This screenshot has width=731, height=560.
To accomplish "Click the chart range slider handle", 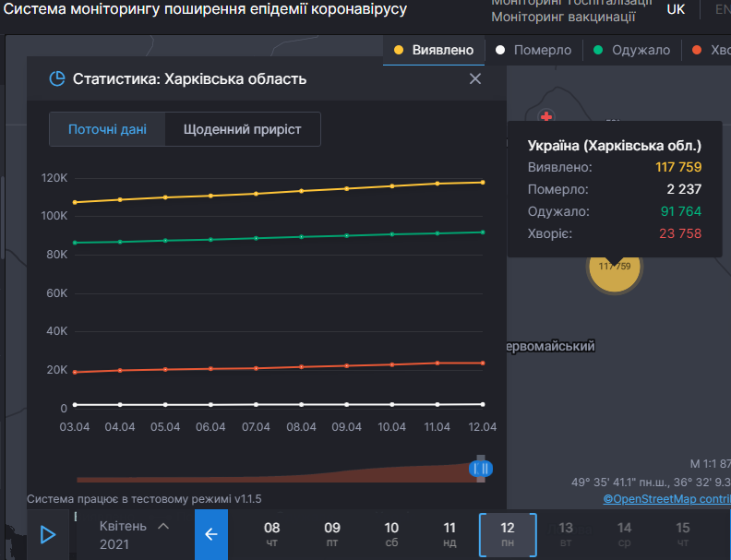I will click(480, 469).
